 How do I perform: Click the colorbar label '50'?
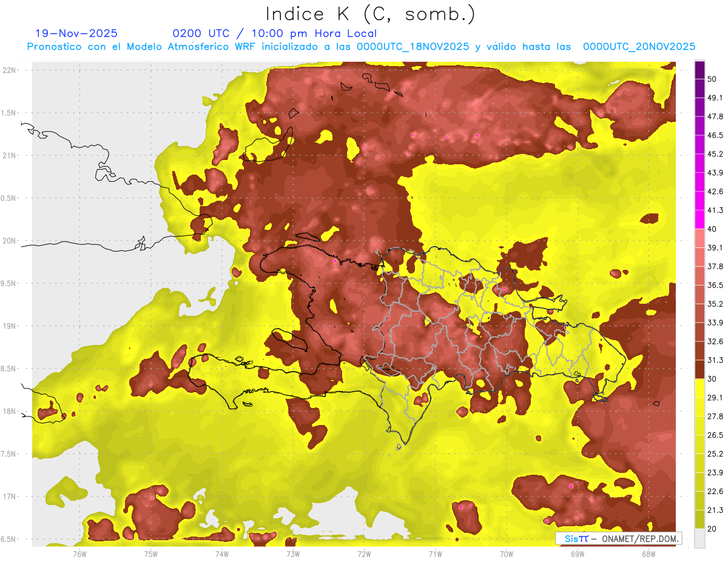pos(712,79)
